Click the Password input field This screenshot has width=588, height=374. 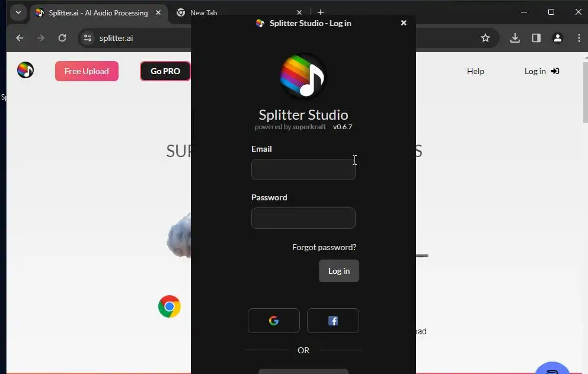pos(303,218)
